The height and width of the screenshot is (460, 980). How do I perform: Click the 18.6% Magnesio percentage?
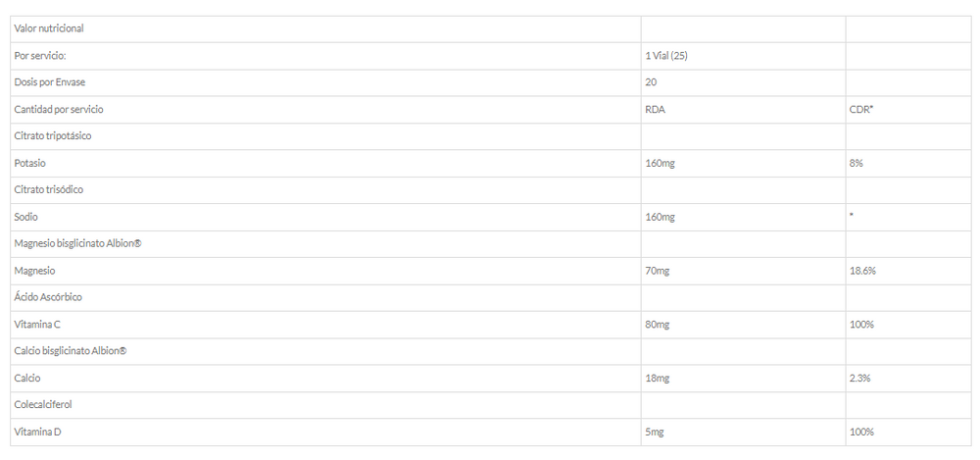[862, 270]
